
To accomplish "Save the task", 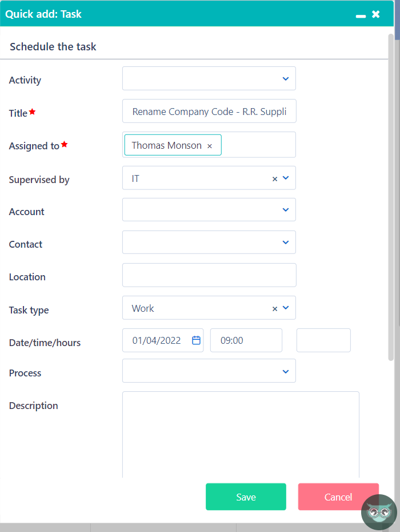I will pos(246,497).
